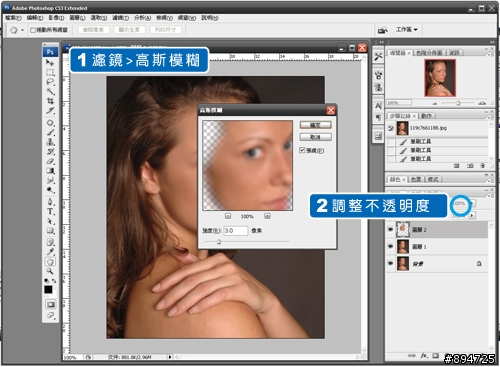Click the 取消 button in Gaussian Blur dialog

(315, 137)
